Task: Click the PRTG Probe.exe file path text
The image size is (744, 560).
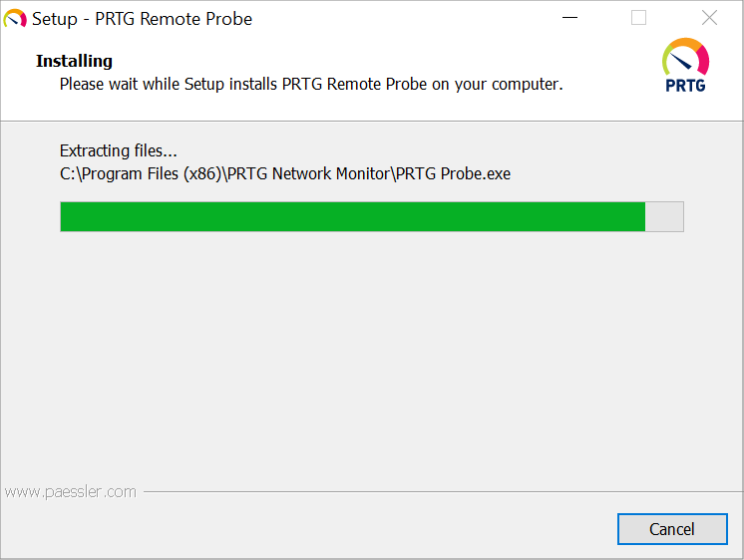Action: tap(284, 173)
